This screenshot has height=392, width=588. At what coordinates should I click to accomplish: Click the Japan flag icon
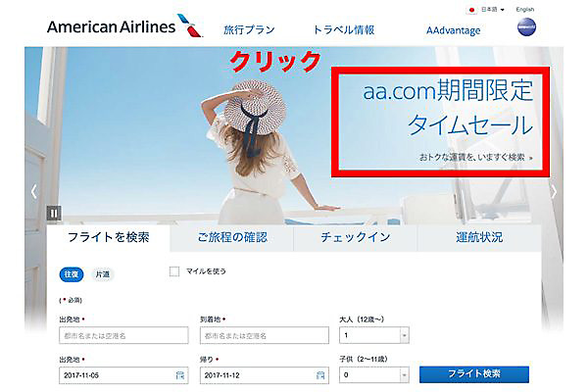[471, 10]
